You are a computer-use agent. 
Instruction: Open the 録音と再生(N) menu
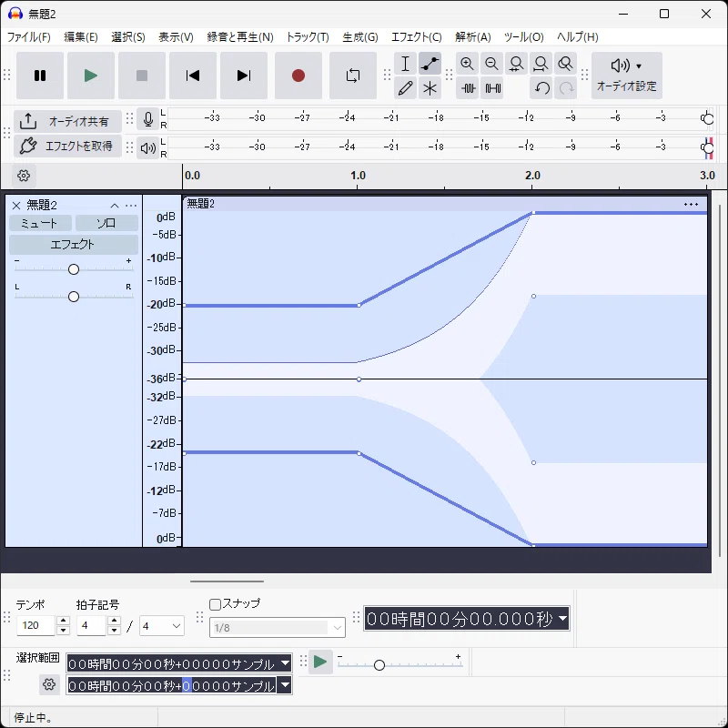pos(240,37)
